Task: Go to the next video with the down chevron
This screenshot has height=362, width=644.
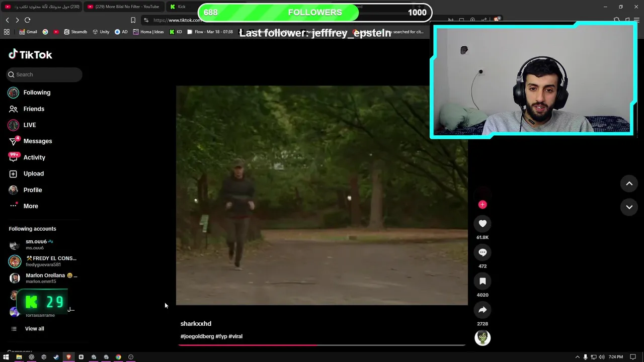Action: pos(629,207)
